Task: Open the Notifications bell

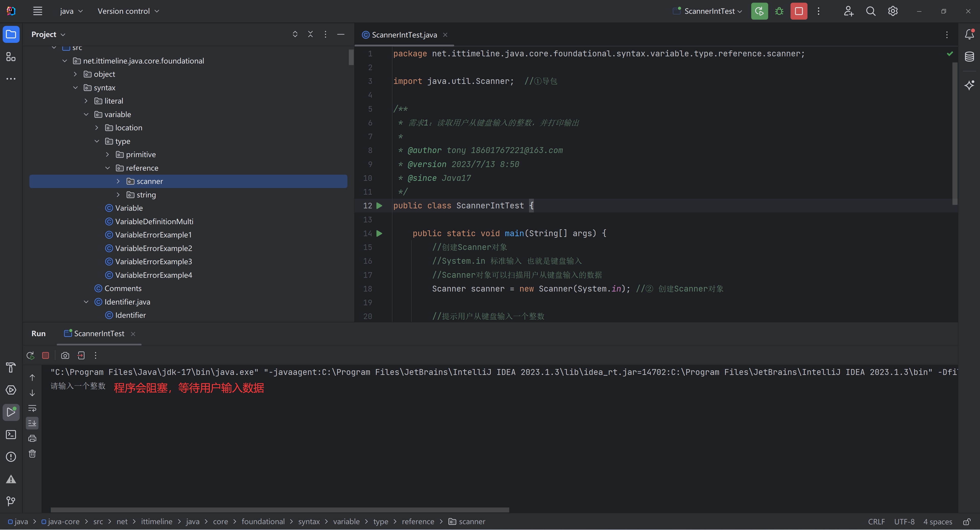Action: [969, 35]
